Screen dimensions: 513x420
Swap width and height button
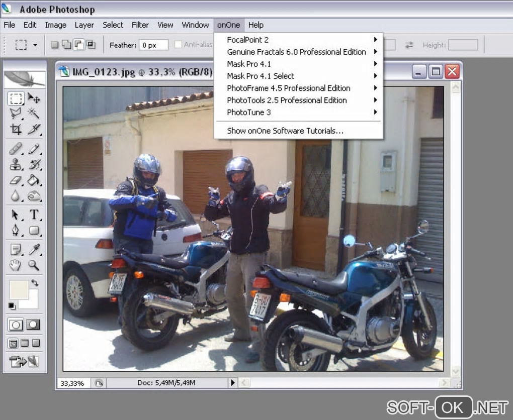click(409, 45)
